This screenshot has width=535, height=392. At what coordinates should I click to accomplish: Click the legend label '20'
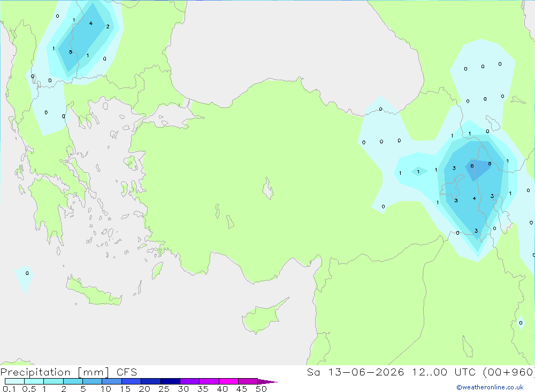point(144,389)
